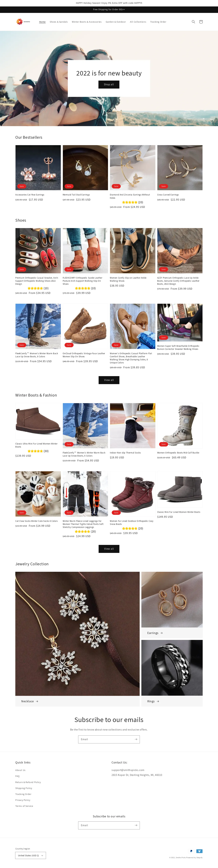Click the PayPal payment icon

(191, 851)
